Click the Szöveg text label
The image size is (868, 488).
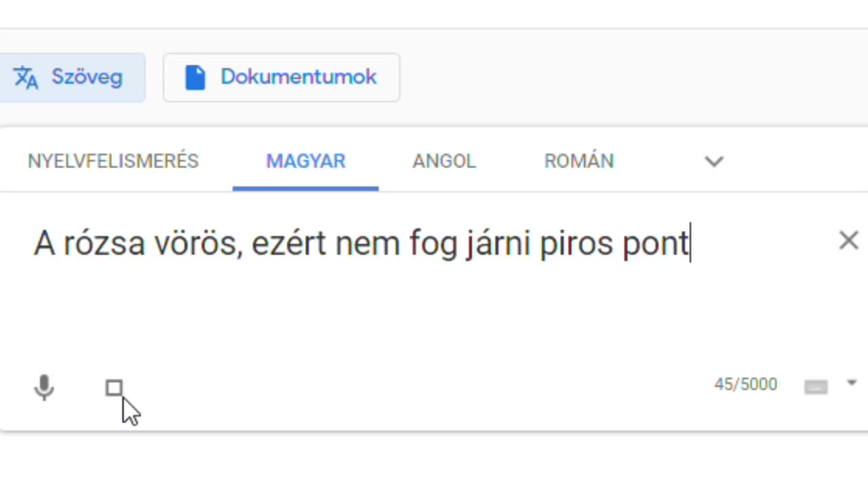[87, 77]
